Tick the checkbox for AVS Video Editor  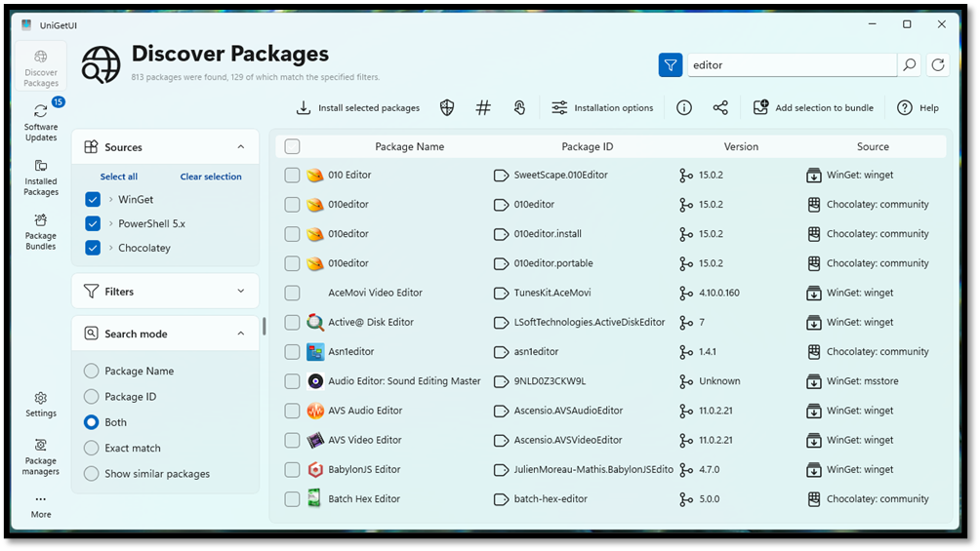coord(292,440)
